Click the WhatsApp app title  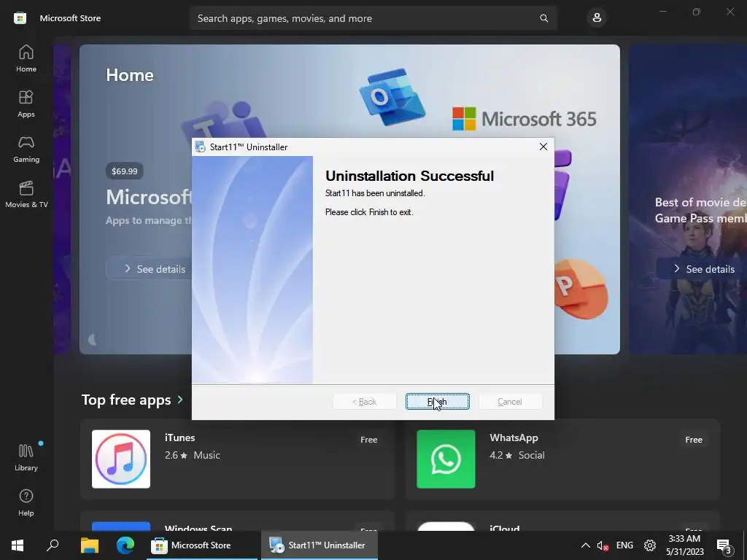(514, 437)
